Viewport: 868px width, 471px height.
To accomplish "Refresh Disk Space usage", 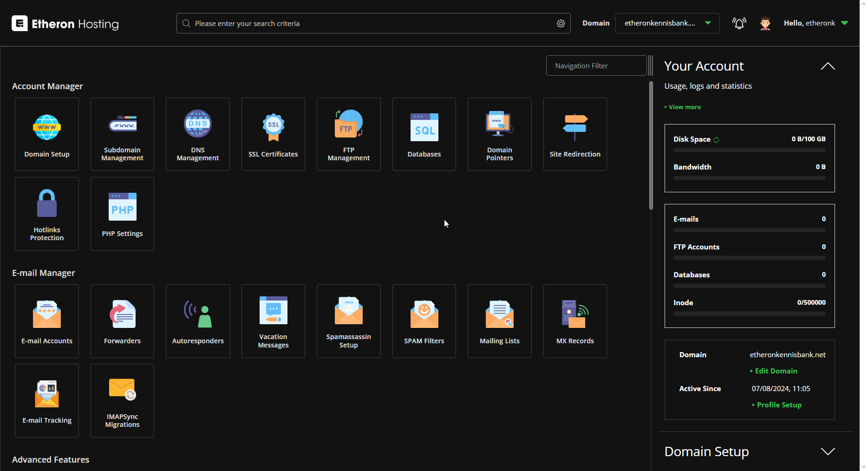I will 716,140.
